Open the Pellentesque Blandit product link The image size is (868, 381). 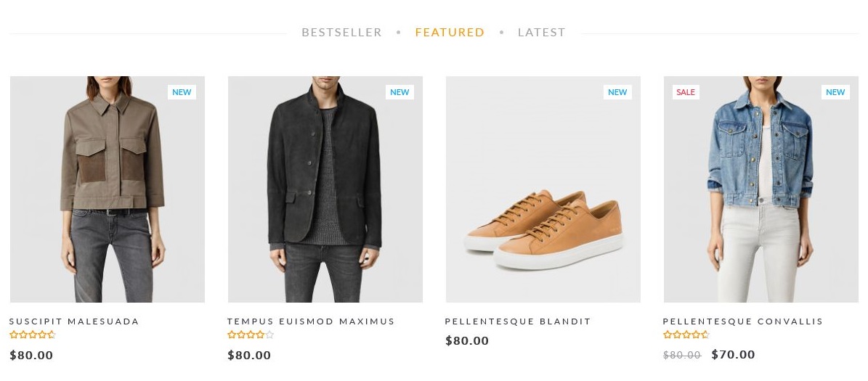tap(518, 321)
